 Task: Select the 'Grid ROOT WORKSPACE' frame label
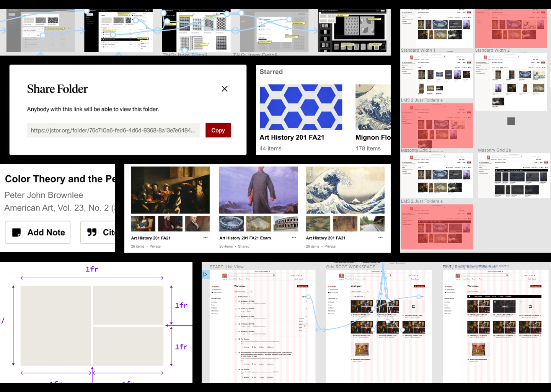click(x=350, y=267)
